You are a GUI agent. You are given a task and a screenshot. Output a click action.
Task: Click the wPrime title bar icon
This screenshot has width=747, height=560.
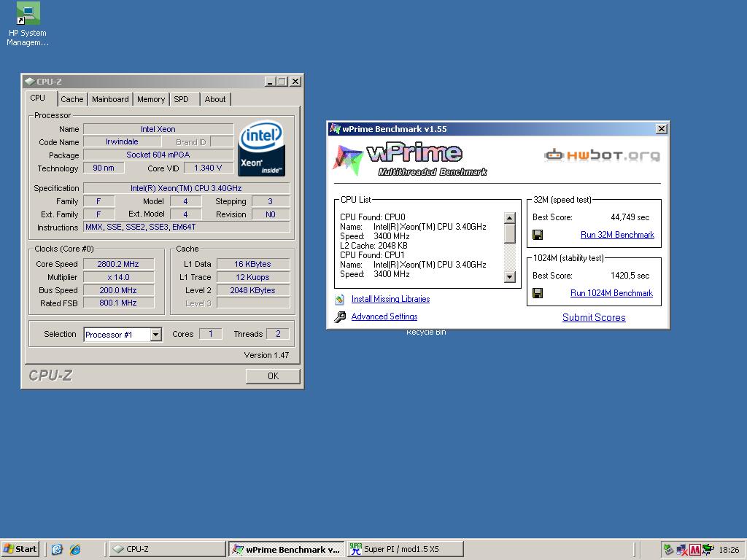(x=336, y=128)
